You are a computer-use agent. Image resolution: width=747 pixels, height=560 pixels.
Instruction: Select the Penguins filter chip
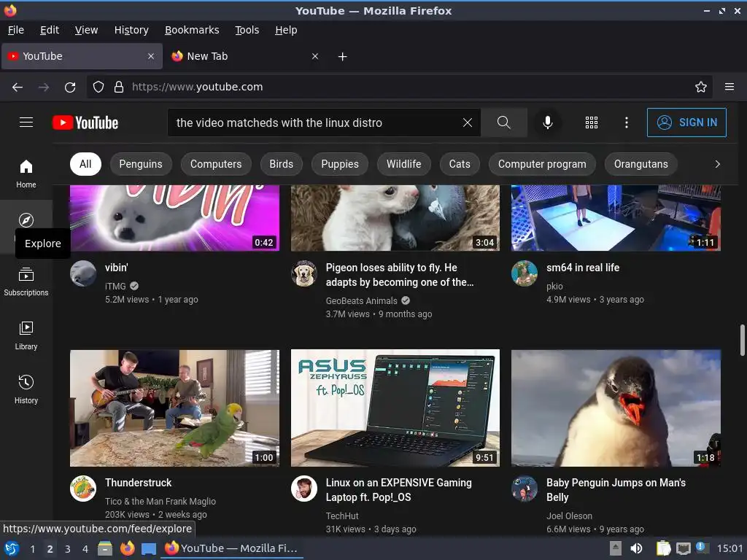141,164
